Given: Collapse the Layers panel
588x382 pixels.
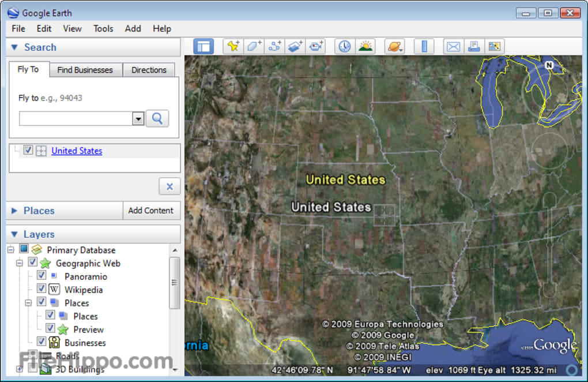Looking at the screenshot, I should (x=14, y=234).
